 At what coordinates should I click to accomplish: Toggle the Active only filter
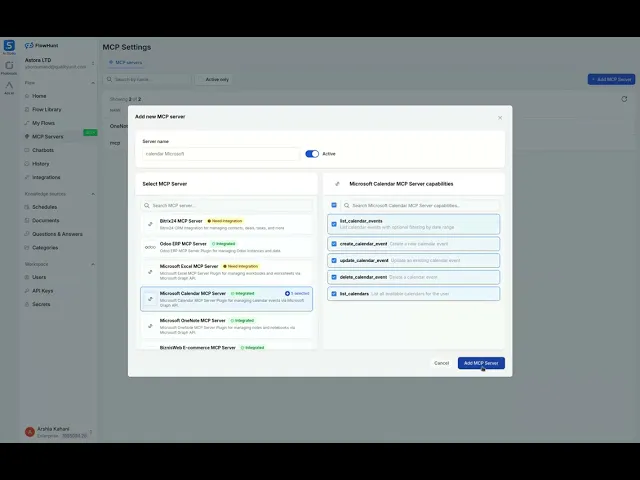point(213,80)
